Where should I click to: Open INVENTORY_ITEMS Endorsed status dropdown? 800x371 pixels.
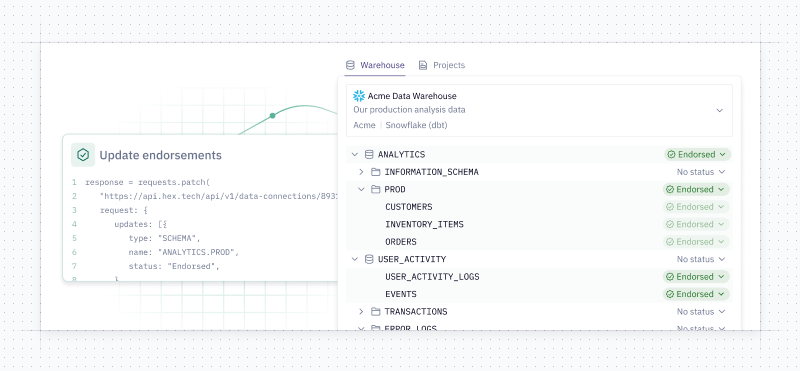[696, 224]
